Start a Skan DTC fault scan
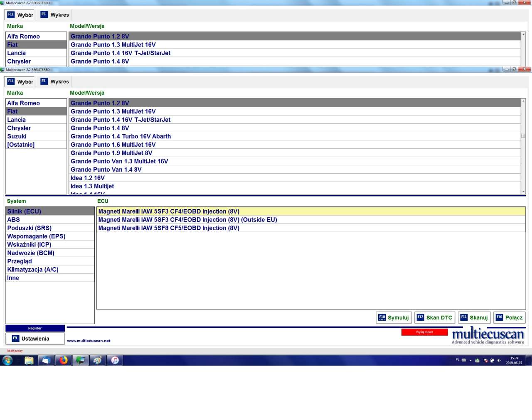The height and width of the screenshot is (420, 532). [434, 318]
